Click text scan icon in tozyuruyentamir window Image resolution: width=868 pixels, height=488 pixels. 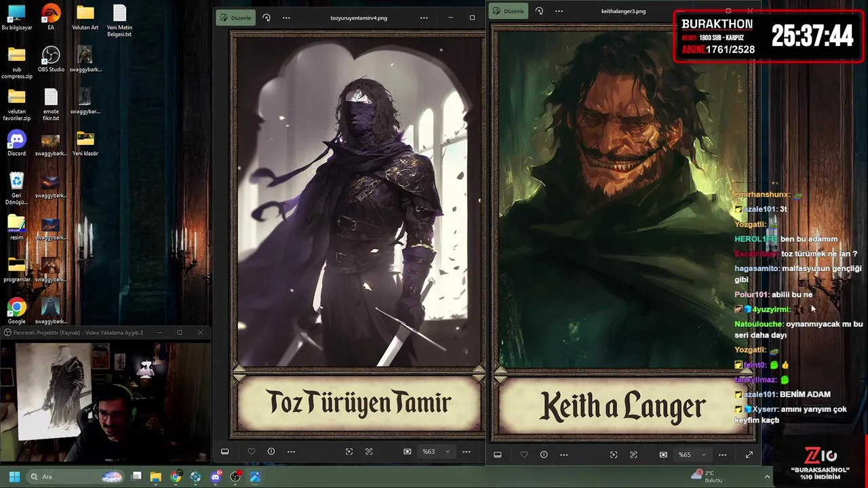pyautogui.click(x=369, y=451)
